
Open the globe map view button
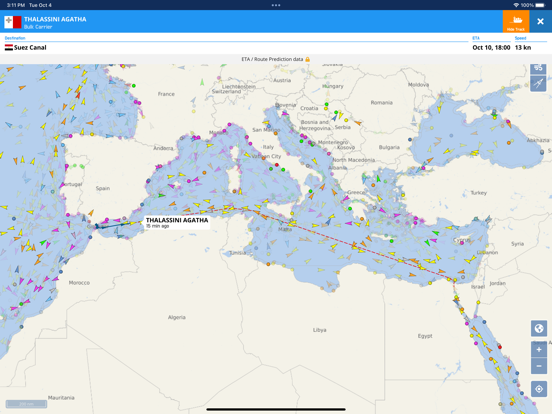pos(539,328)
